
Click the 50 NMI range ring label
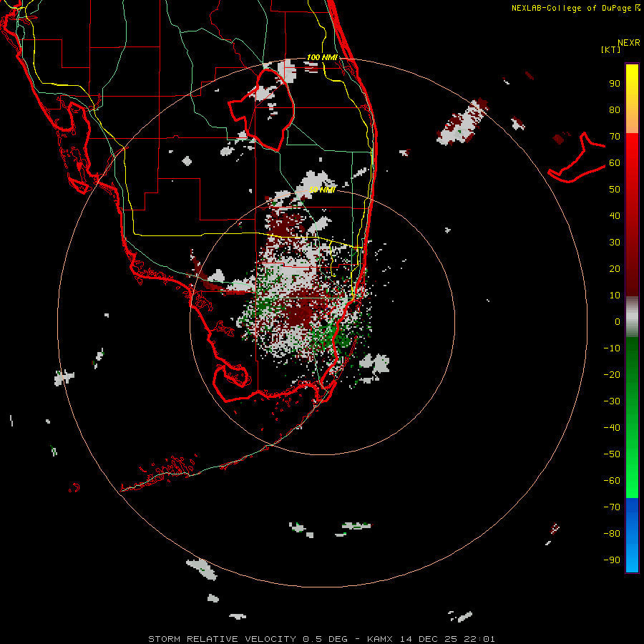coord(322,190)
